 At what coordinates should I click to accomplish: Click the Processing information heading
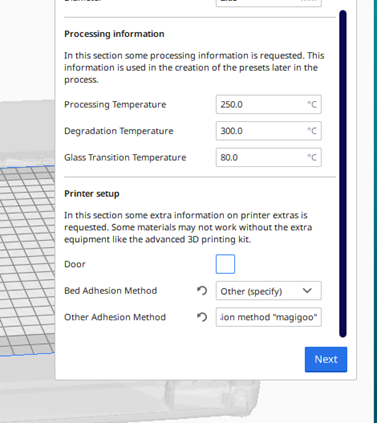[x=114, y=34]
